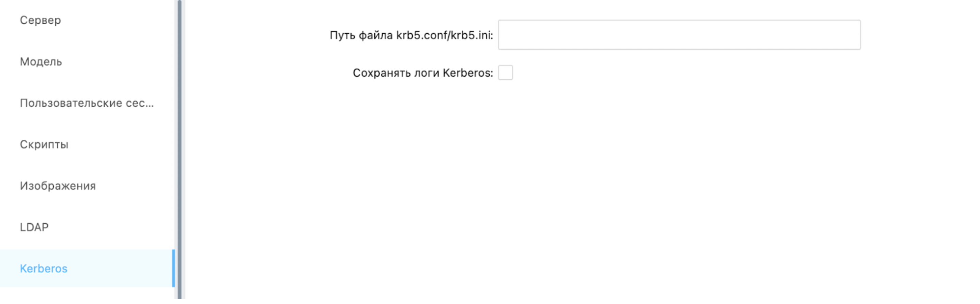The width and height of the screenshot is (980, 304).
Task: View the Скрипты settings page
Action: coord(44,144)
